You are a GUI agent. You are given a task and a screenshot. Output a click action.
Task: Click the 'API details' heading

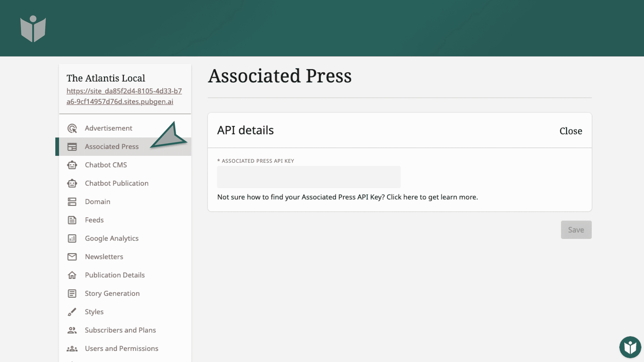[x=245, y=130]
